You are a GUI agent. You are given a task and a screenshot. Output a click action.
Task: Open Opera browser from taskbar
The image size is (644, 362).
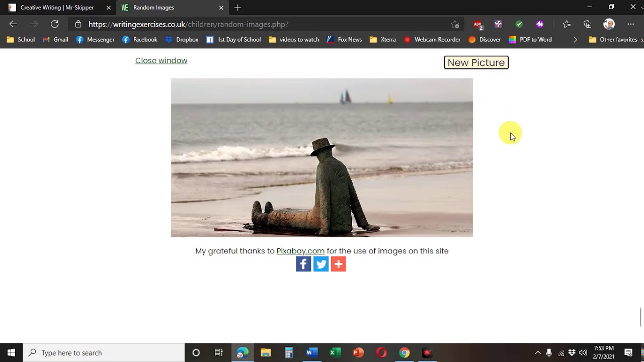coord(381,352)
